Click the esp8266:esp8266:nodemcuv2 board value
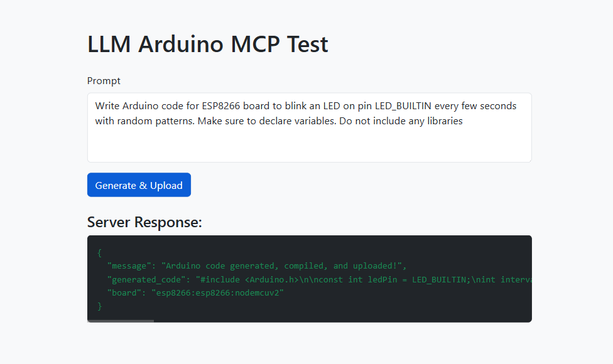The width and height of the screenshot is (613, 364). [217, 293]
